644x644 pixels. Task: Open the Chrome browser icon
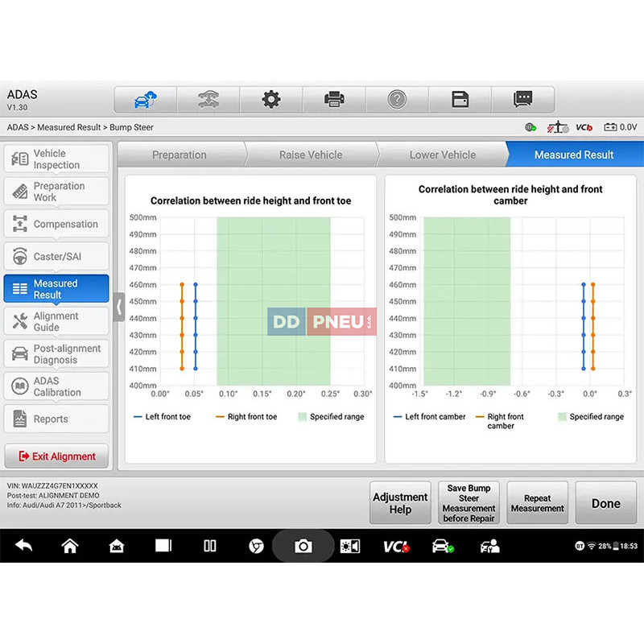[x=256, y=547]
